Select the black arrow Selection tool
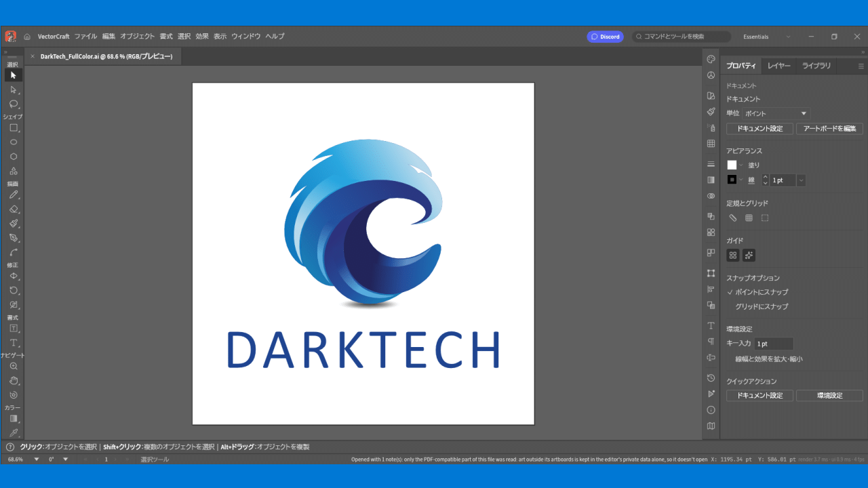Image resolution: width=868 pixels, height=488 pixels. [14, 75]
